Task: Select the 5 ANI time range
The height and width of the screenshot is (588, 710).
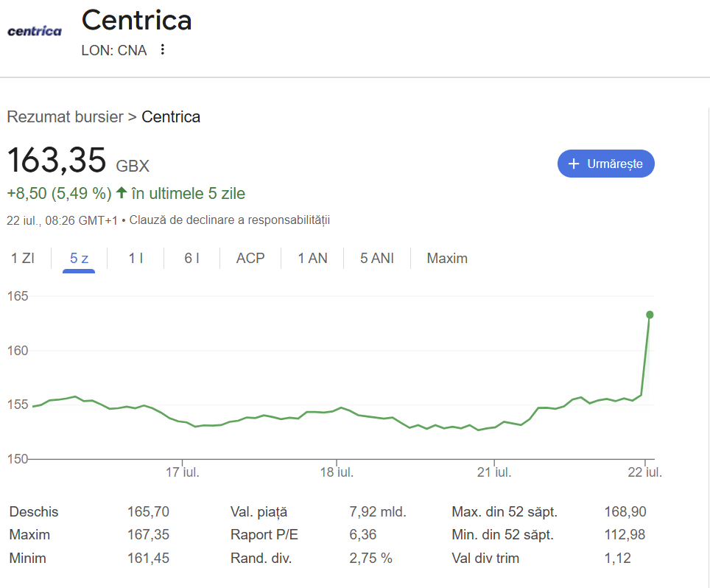Action: pos(377,258)
